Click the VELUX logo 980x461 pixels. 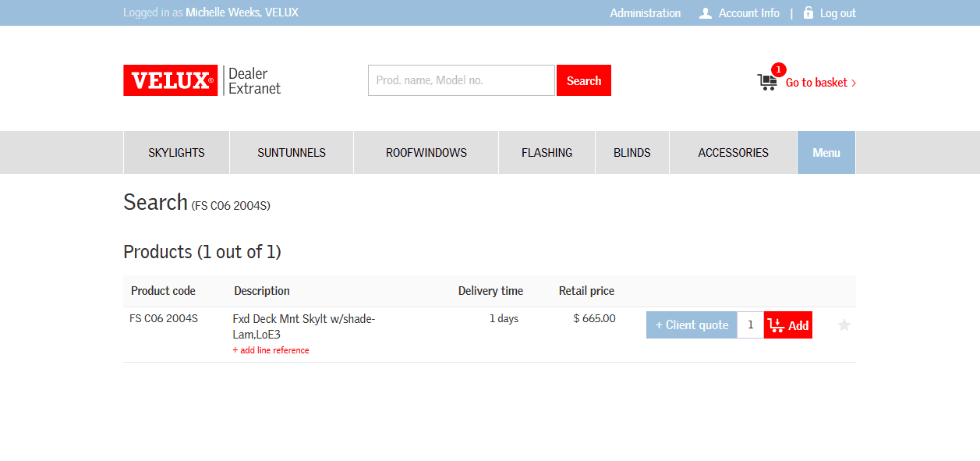point(171,80)
